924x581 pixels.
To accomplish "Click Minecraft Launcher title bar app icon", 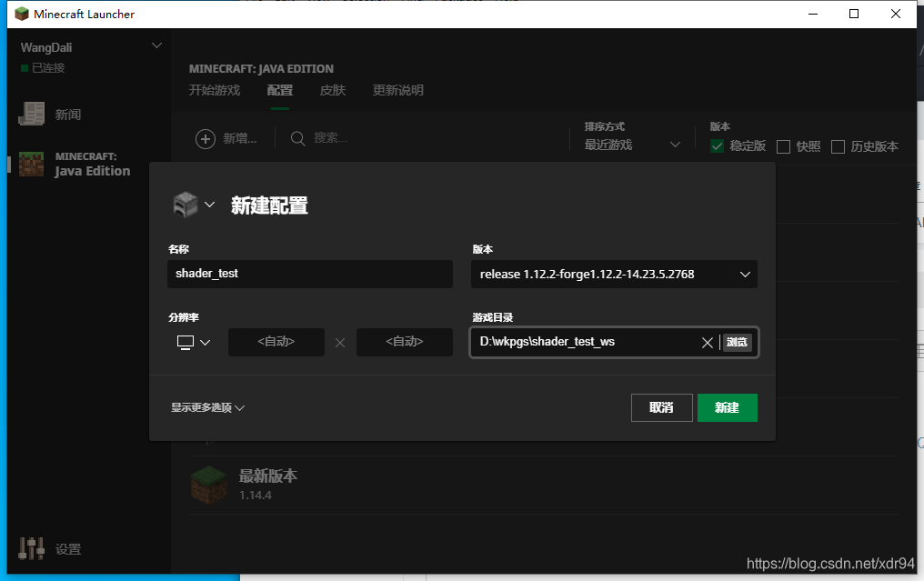I will point(22,14).
